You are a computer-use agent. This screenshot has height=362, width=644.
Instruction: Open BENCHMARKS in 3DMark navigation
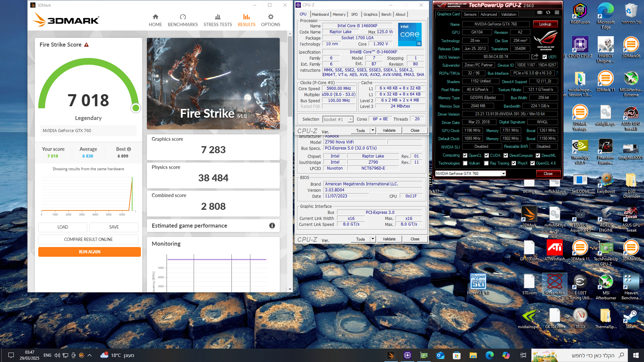coord(183,20)
